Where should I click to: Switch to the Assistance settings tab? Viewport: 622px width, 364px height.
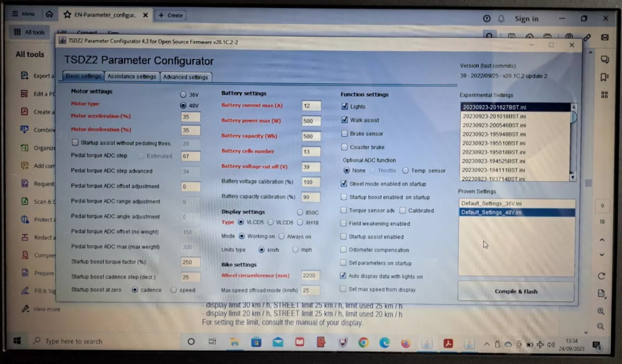(x=131, y=77)
